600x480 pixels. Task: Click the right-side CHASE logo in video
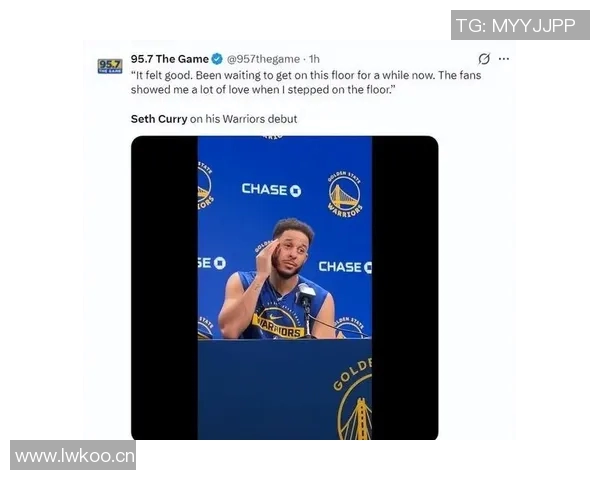click(345, 267)
